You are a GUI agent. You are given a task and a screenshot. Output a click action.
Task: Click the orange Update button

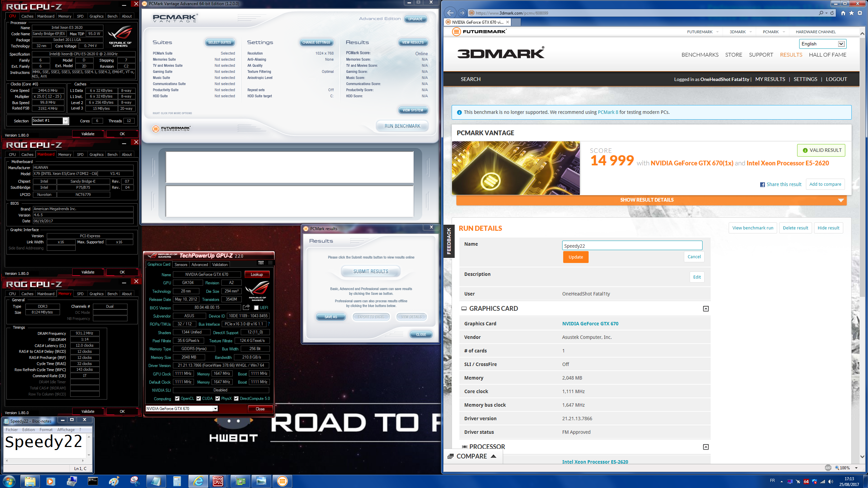(575, 257)
